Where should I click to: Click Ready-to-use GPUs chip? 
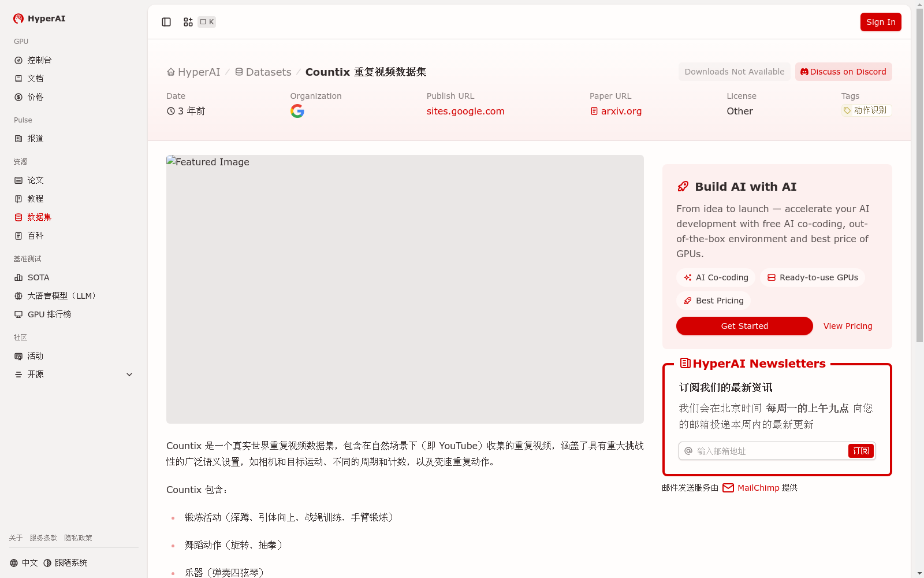coord(813,277)
